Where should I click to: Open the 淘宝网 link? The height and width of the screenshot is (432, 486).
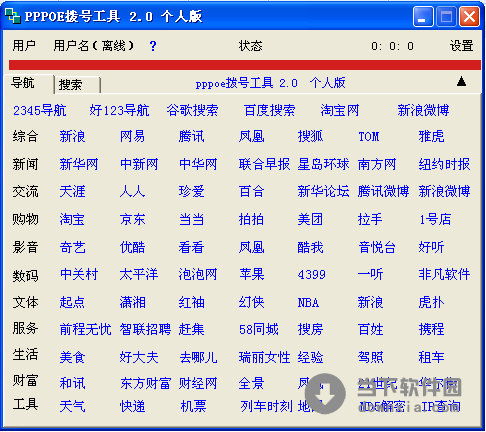pos(340,110)
